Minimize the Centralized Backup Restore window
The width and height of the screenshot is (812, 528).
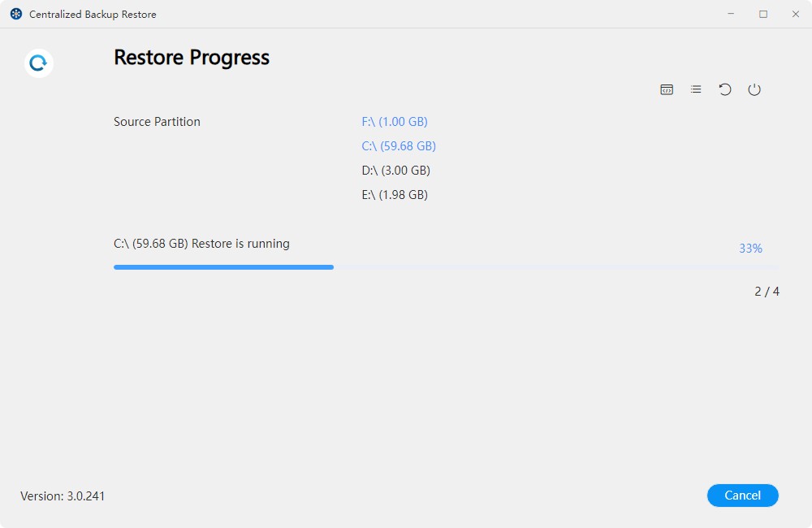(732, 15)
